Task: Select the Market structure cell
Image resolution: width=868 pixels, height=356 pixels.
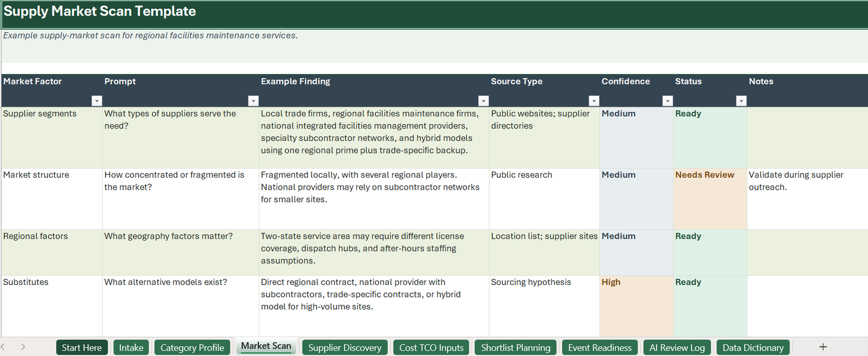Action: (52, 199)
